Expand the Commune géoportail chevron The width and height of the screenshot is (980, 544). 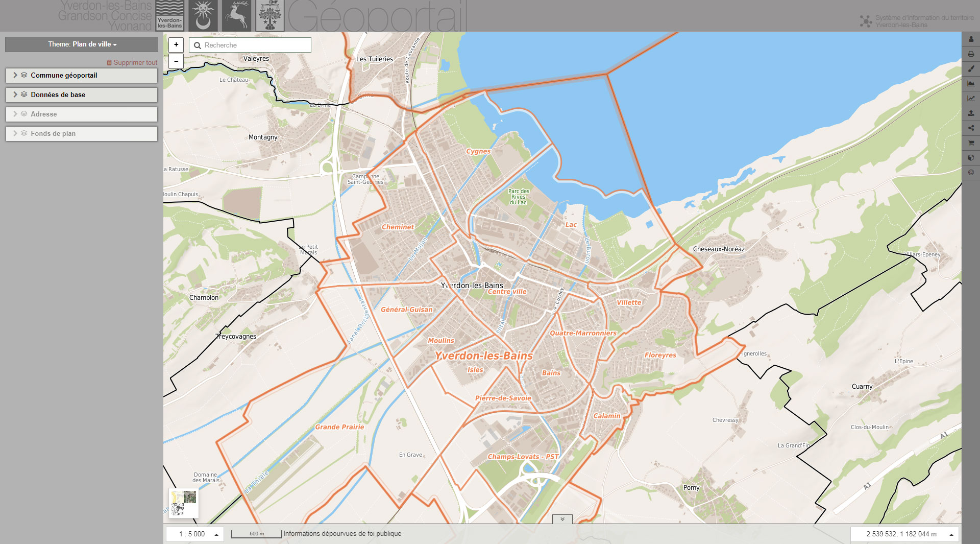pyautogui.click(x=15, y=75)
